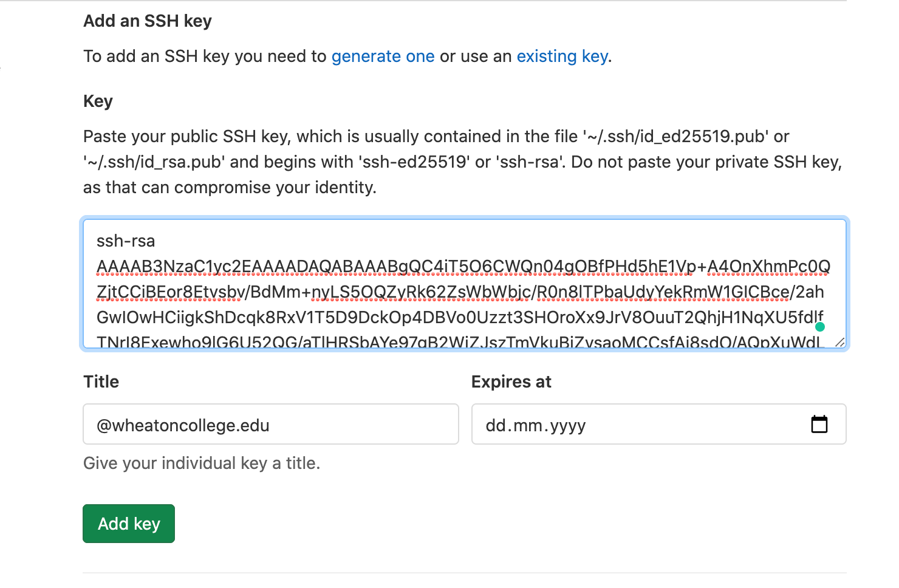Click the 'Add an SSH key' heading
899x588 pixels.
click(x=148, y=21)
